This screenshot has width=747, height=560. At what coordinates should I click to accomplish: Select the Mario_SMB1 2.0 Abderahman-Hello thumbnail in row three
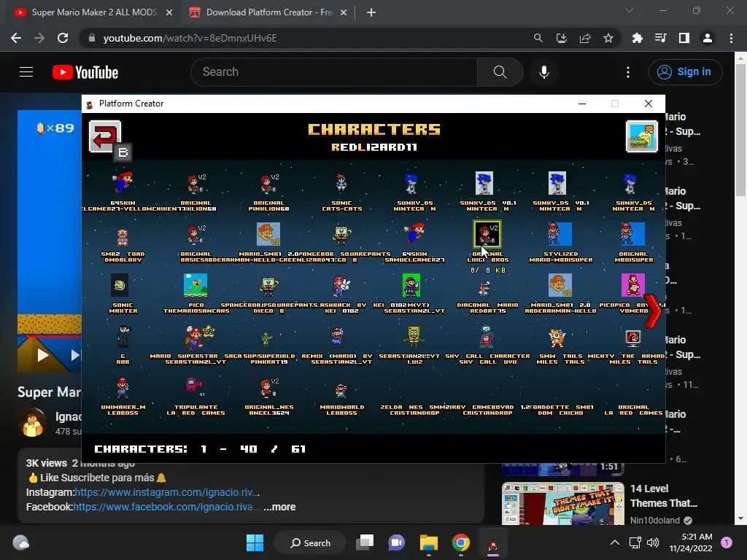coord(560,285)
